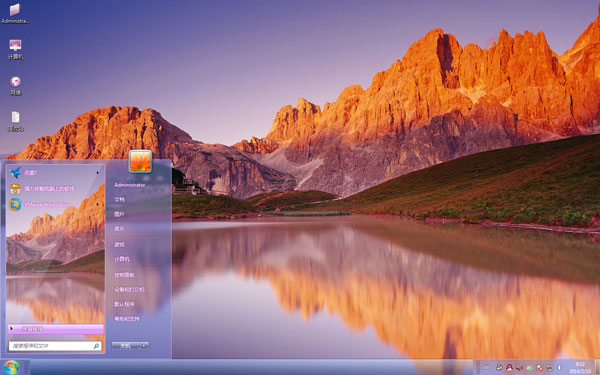Click the Windows Start orb button
600x375 pixels.
11,367
